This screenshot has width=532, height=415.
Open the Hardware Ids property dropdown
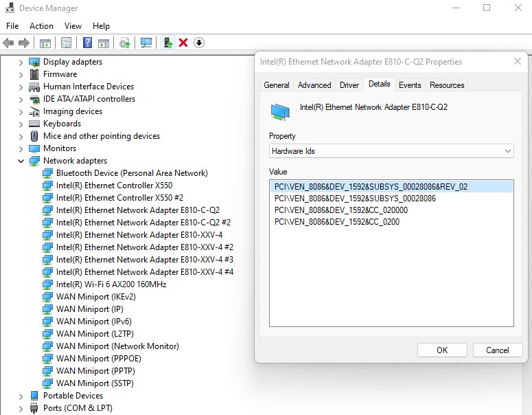pyautogui.click(x=391, y=151)
